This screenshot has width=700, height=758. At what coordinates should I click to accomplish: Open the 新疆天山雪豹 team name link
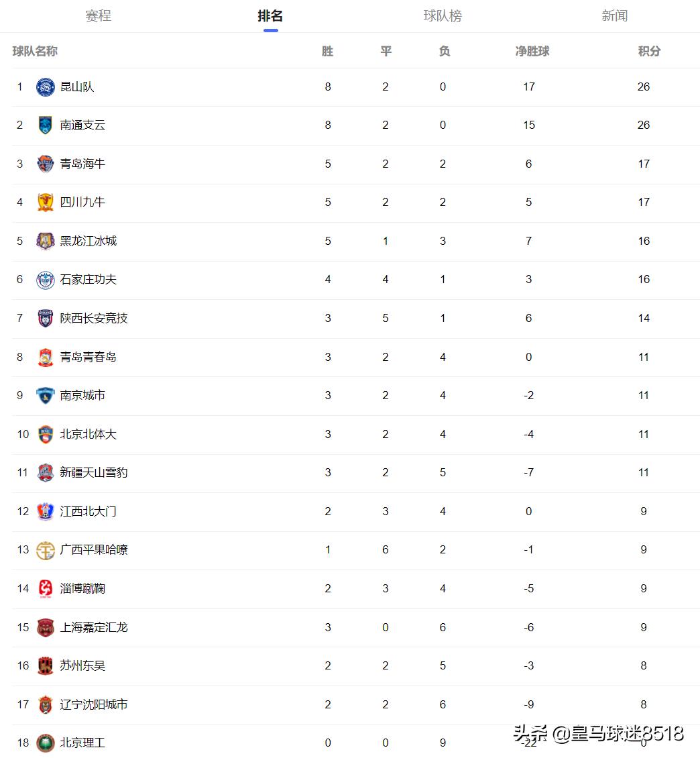pyautogui.click(x=93, y=473)
